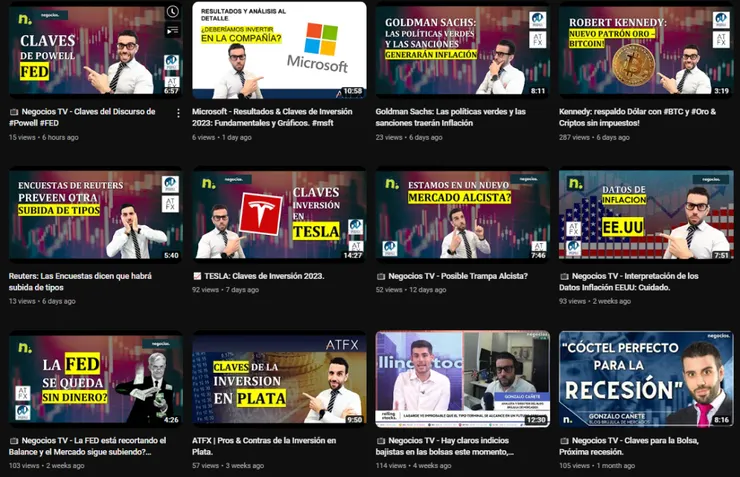Image resolution: width=740 pixels, height=477 pixels.
Task: Open the split-screen Gonzalo Cañete interview thumbnail
Action: coord(462,379)
